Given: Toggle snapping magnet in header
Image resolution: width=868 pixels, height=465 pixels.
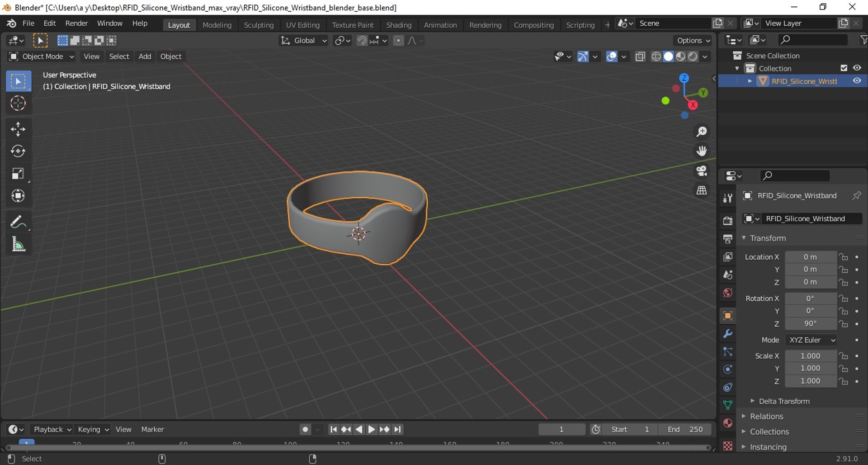Looking at the screenshot, I should click(x=362, y=41).
